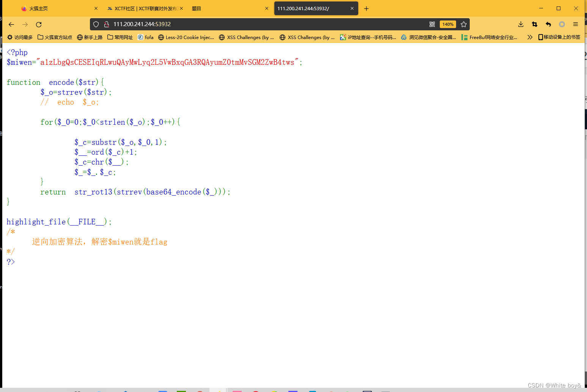Click the screenshot crop tool icon
Image resolution: width=587 pixels, height=392 pixels.
coord(535,24)
